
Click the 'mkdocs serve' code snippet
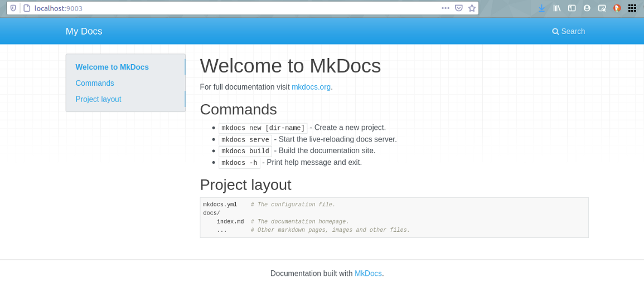(245, 140)
